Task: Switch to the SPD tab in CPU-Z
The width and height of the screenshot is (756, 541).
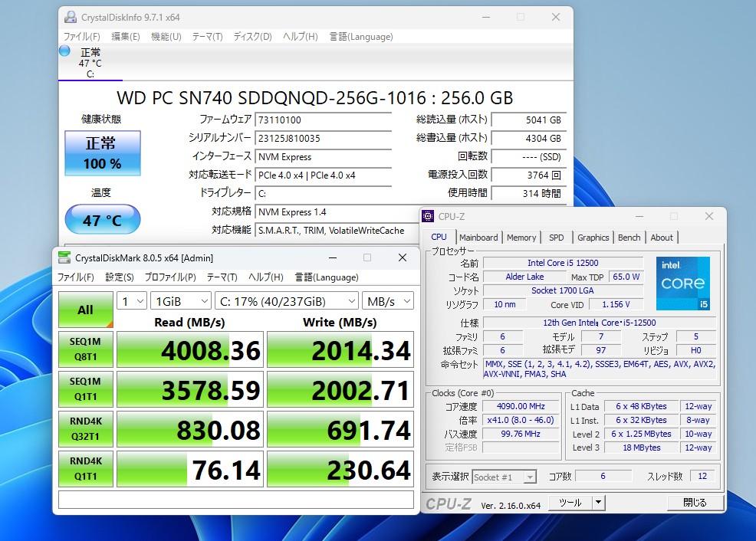Action: [557, 238]
